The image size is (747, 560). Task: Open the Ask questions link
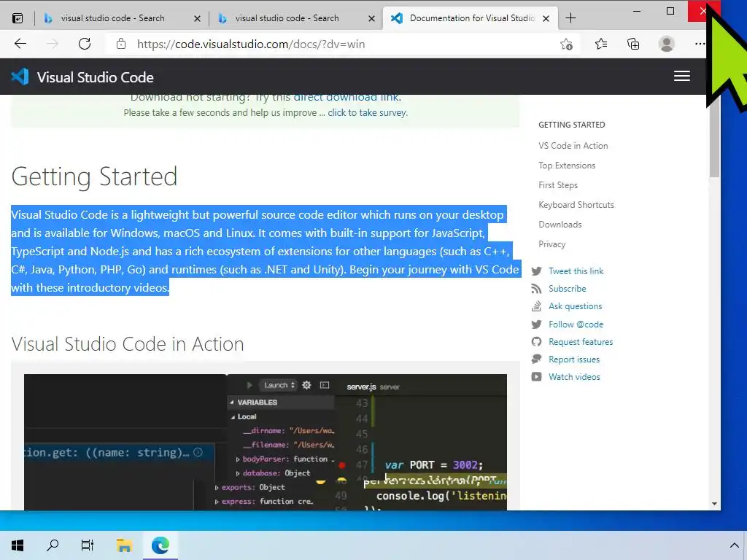(575, 306)
